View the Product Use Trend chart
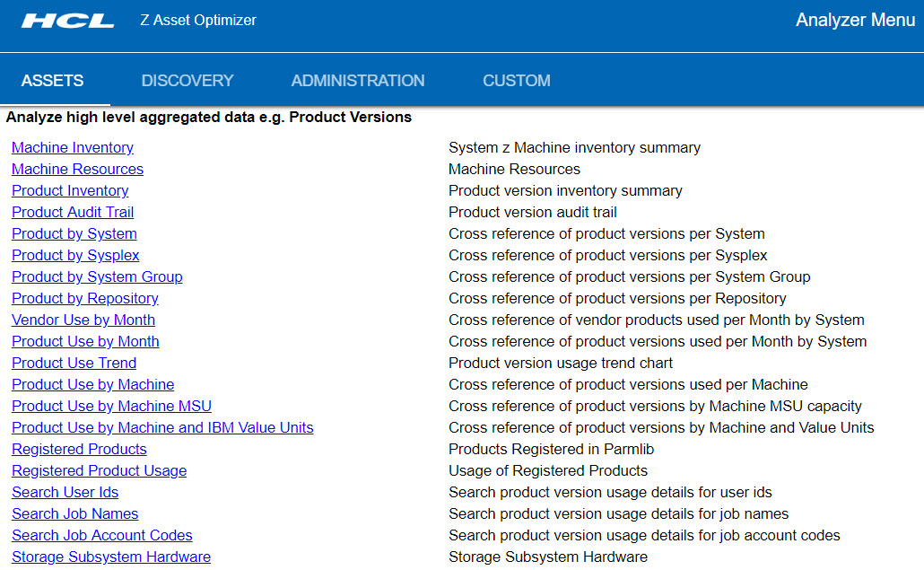924x570 pixels. 74,363
